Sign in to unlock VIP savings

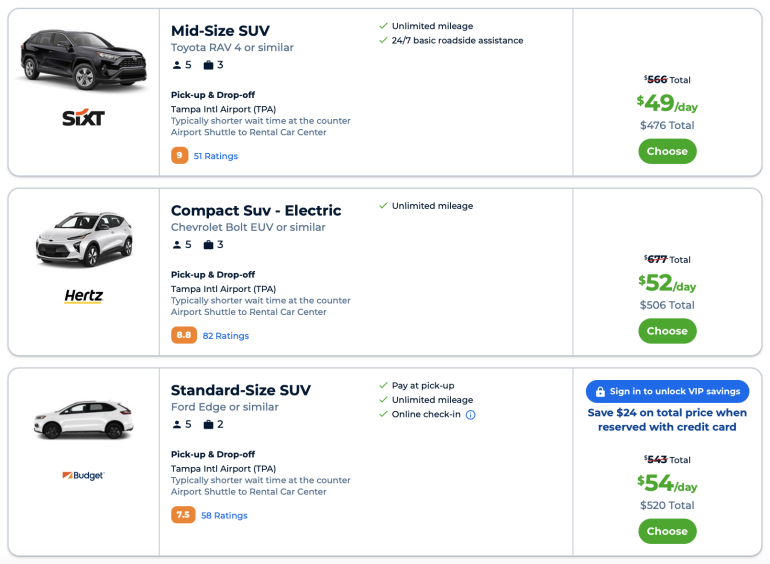[667, 392]
